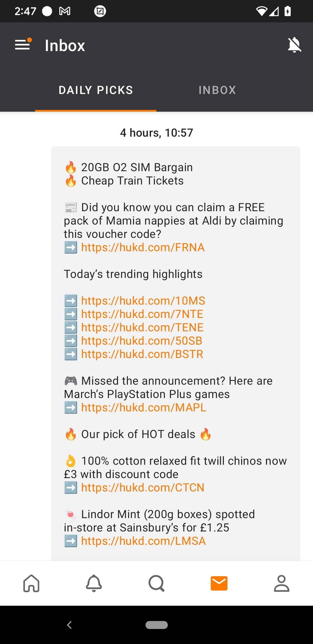The width and height of the screenshot is (313, 644).
Task: Tap the hukd.com/BSTR link
Action: [142, 354]
